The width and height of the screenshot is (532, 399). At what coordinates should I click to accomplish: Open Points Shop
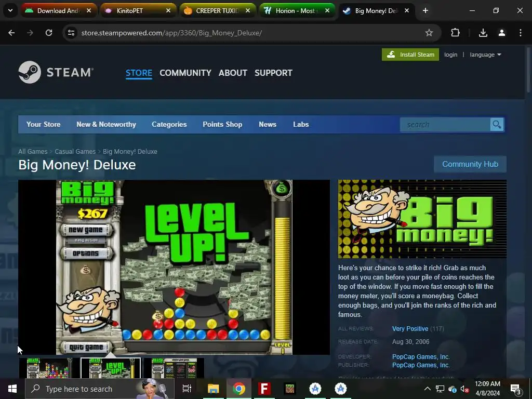point(222,125)
